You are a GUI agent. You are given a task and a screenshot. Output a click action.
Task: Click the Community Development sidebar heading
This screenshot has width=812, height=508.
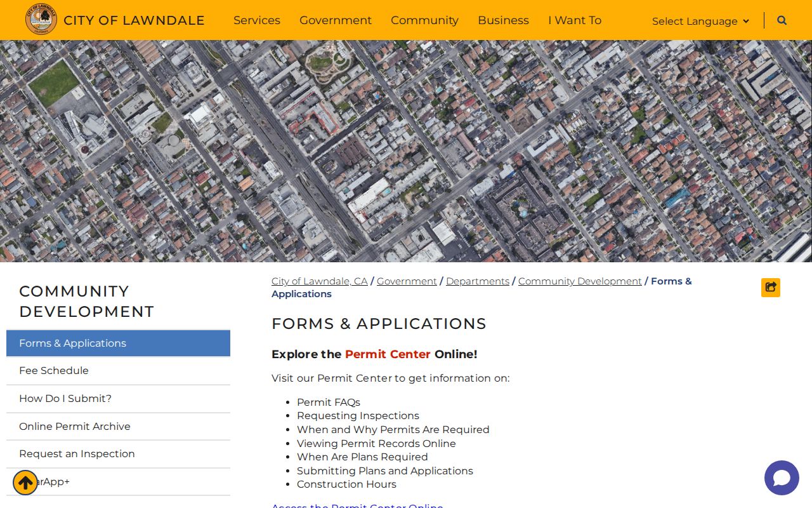coord(87,302)
